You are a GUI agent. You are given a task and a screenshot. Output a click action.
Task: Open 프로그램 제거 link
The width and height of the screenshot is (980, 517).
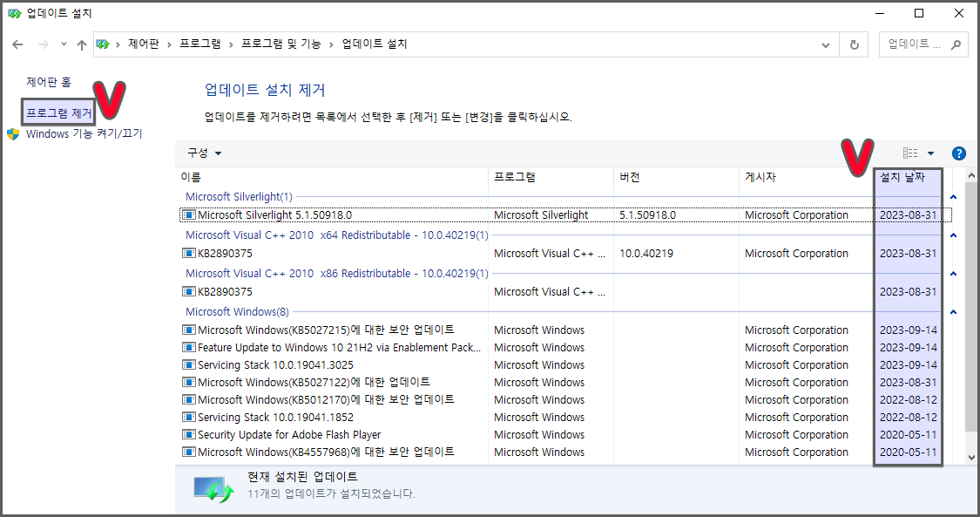tap(58, 113)
